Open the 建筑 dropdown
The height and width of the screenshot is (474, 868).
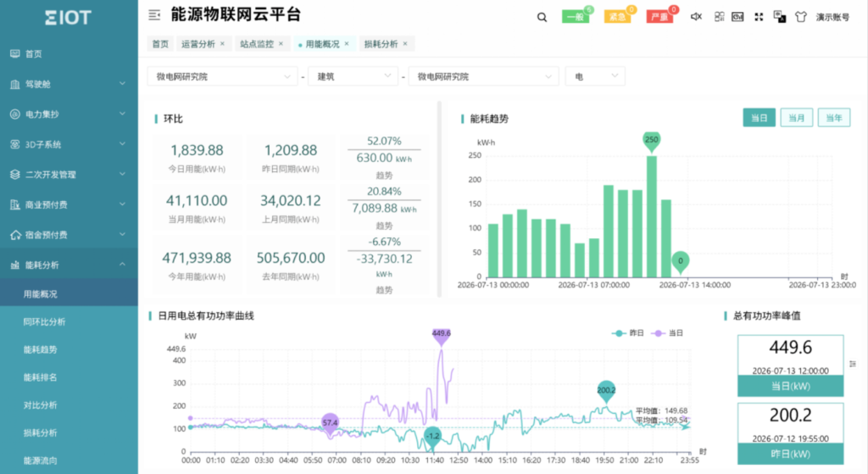click(353, 76)
